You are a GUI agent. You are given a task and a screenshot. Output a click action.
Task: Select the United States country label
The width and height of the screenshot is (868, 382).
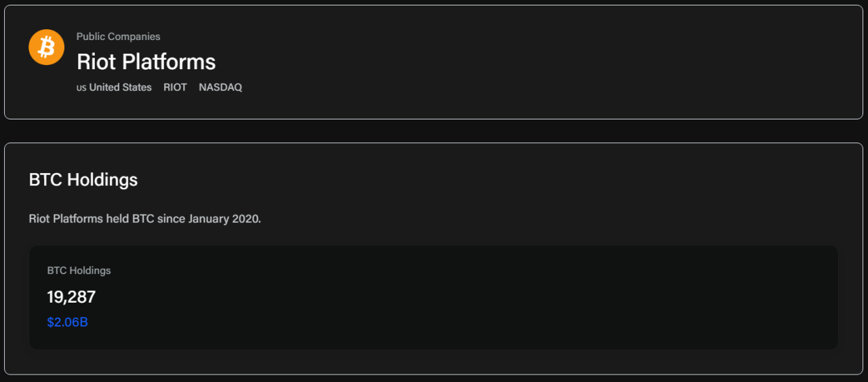click(x=120, y=88)
